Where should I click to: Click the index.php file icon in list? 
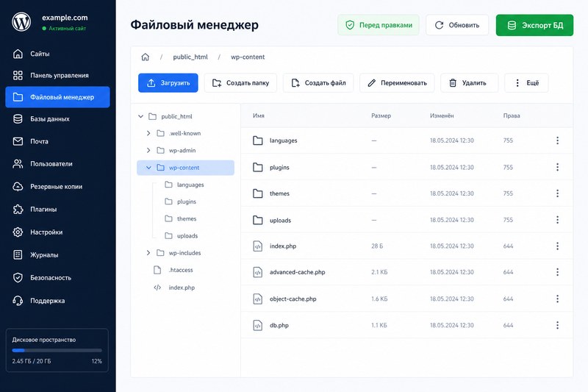(x=258, y=246)
